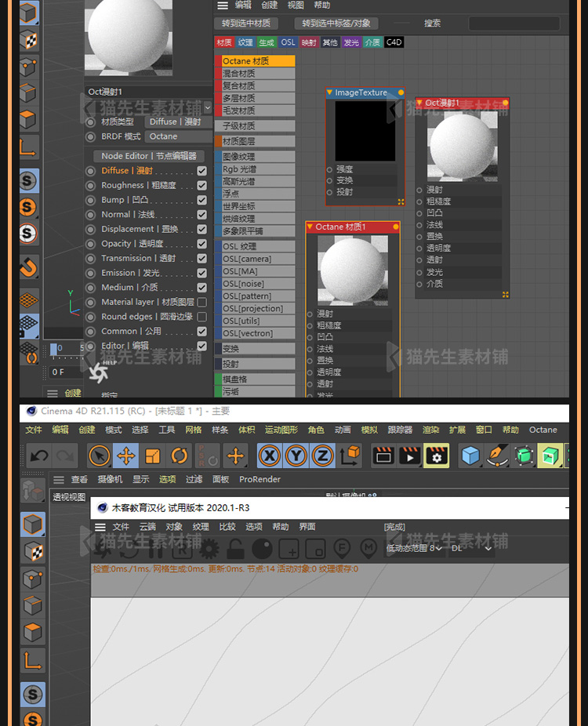This screenshot has height=726, width=588.
Task: Open the Octane Live Viewer hamburger menu
Action: [100, 527]
